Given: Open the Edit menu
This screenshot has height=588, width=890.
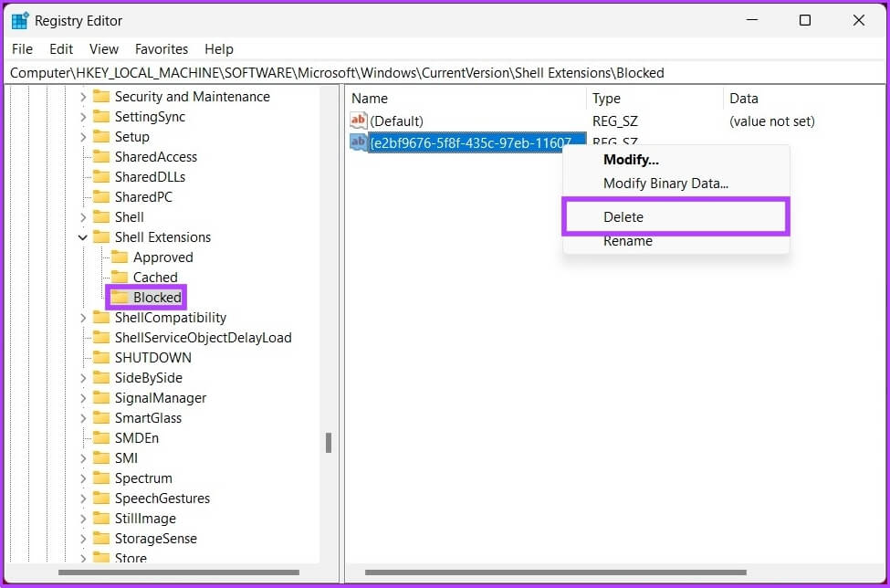Looking at the screenshot, I should [61, 49].
